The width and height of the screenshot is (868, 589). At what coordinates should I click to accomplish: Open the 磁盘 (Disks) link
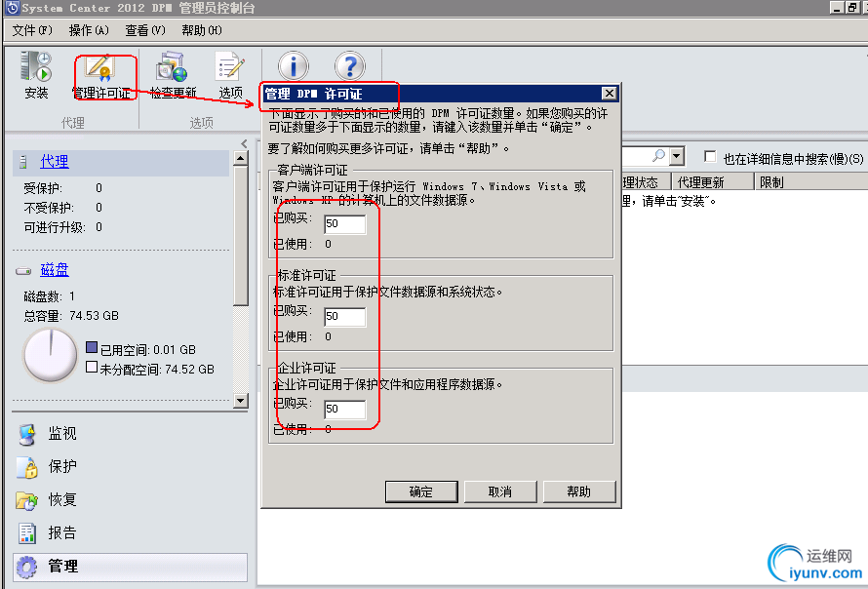tap(55, 270)
